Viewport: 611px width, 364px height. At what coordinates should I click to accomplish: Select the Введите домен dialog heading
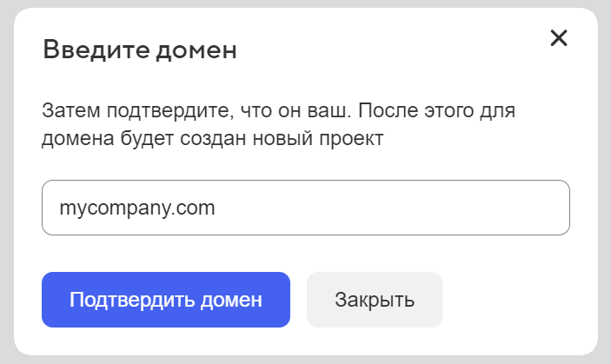140,50
